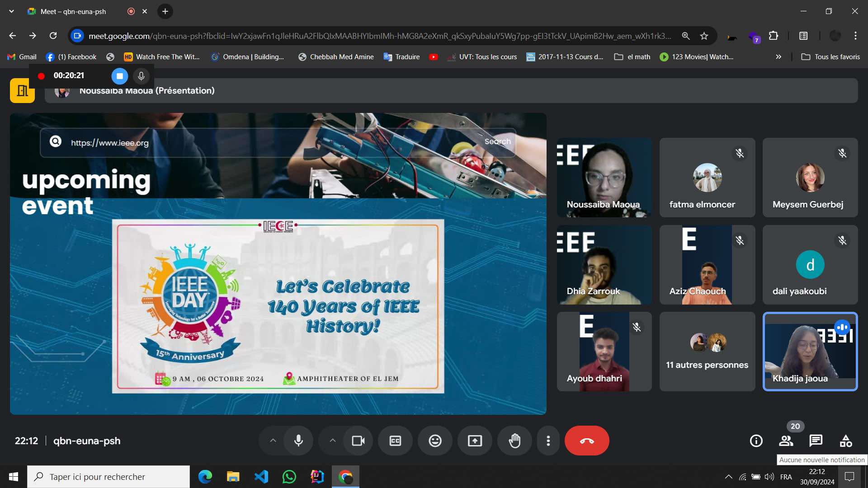Open Visual Studio Code from the taskbar
This screenshot has height=488, width=868.
tap(261, 477)
